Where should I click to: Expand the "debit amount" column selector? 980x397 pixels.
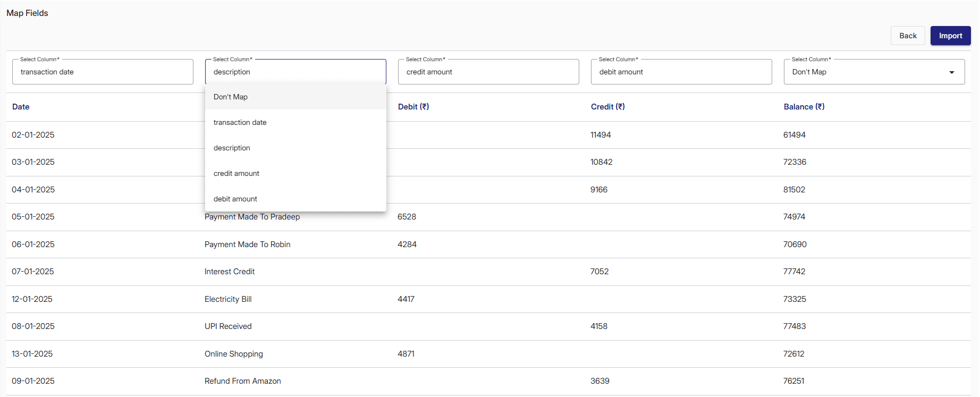(x=681, y=72)
